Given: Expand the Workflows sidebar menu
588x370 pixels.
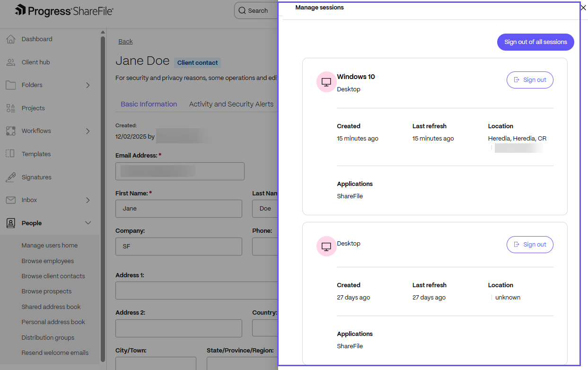Looking at the screenshot, I should click(88, 131).
